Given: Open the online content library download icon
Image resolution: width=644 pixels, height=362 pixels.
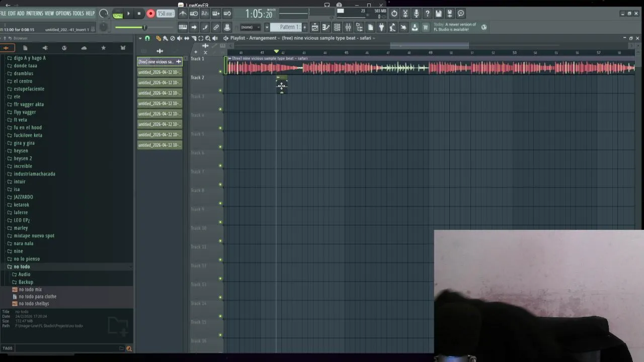Looking at the screenshot, I should coord(415,27).
